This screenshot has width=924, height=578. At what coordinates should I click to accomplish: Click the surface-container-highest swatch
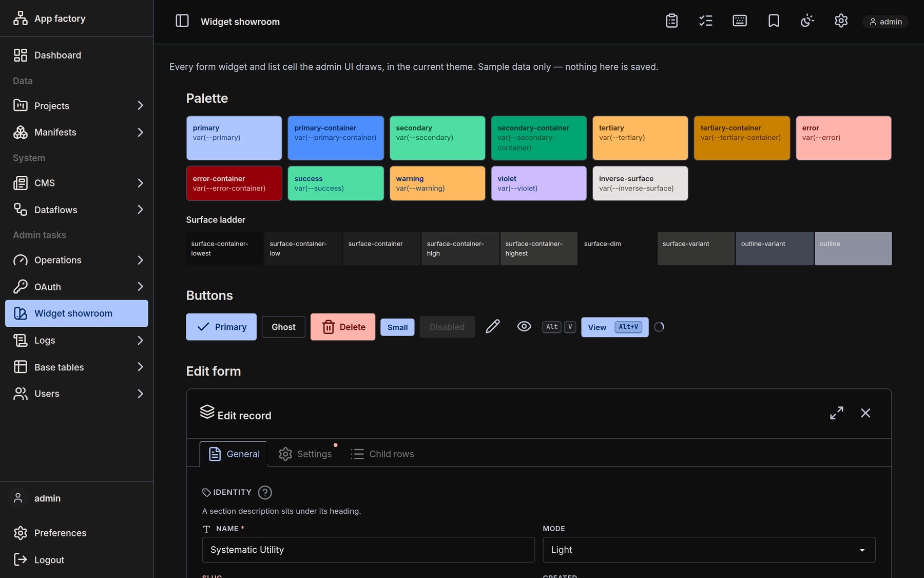pos(539,249)
